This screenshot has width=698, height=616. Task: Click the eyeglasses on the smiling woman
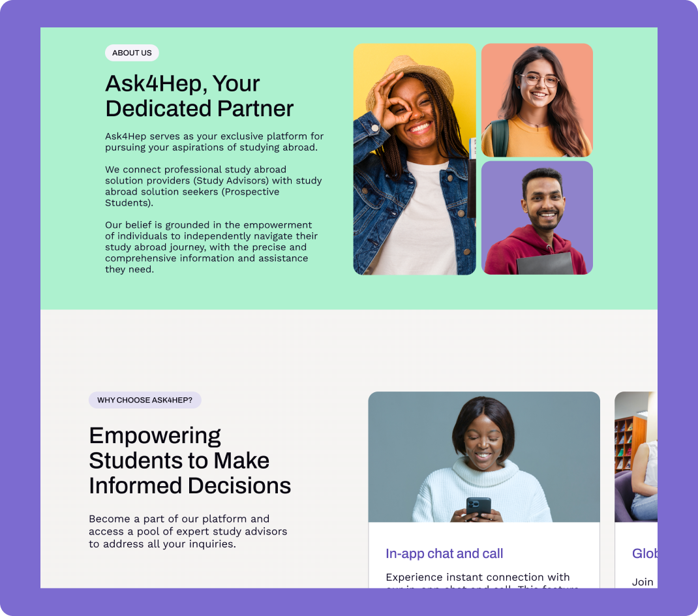[x=539, y=81]
